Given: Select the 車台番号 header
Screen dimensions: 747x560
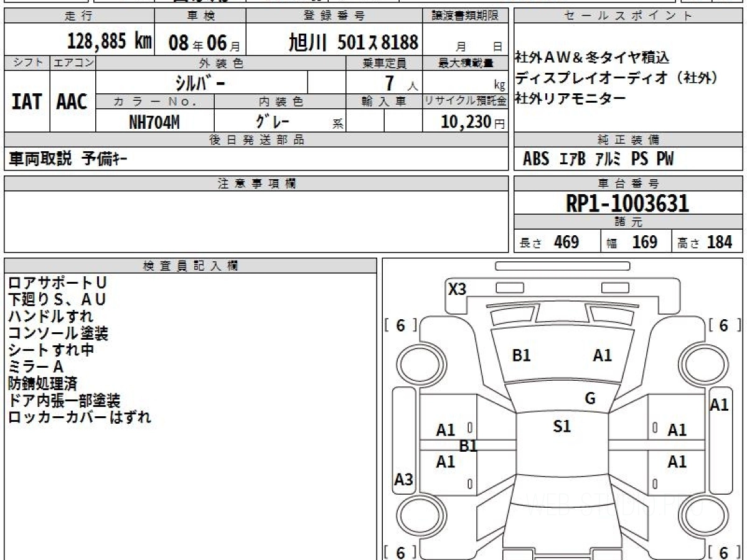Looking at the screenshot, I should coord(629,184).
